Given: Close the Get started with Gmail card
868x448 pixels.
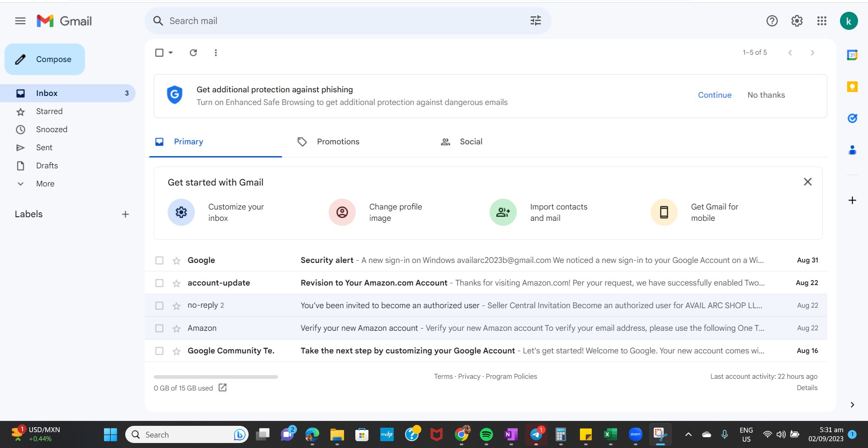Looking at the screenshot, I should [x=807, y=182].
